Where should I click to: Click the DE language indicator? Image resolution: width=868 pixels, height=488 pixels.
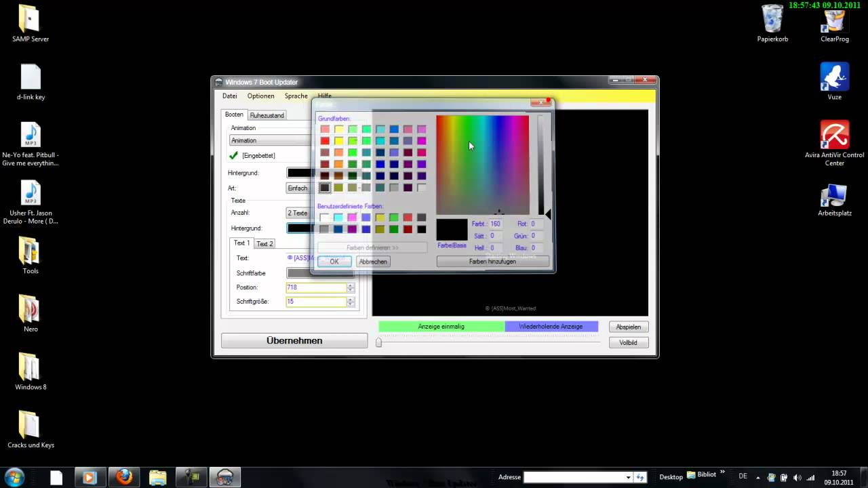743,476
